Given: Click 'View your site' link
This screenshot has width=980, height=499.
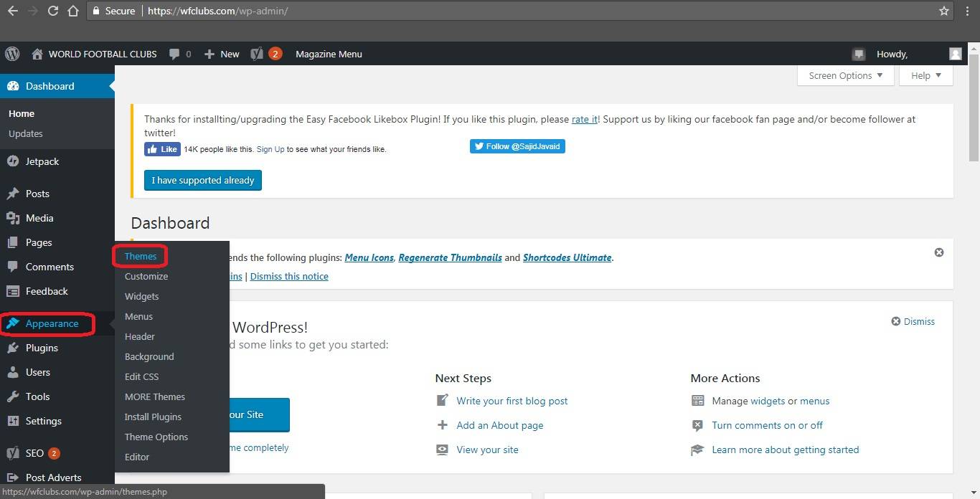Looking at the screenshot, I should tap(487, 450).
